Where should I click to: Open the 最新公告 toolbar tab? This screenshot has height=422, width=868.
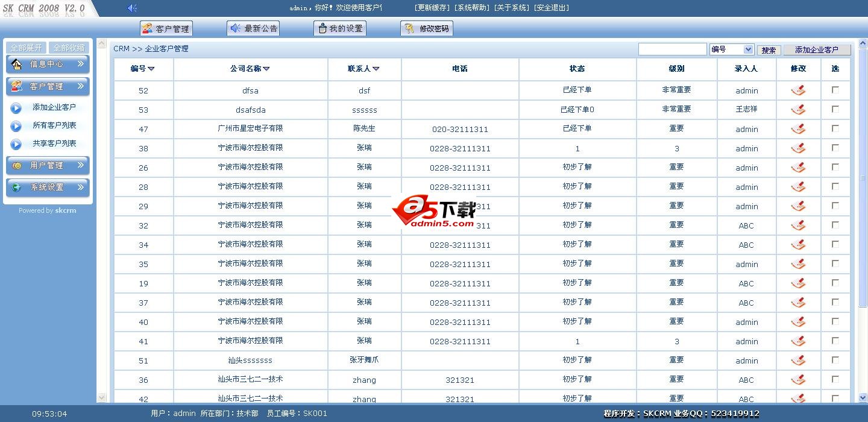point(253,28)
